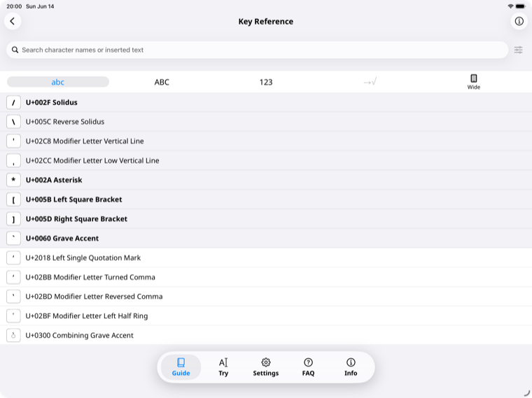
Task: Tap the Modifier Letter Vertical Line key icon
Action: [13, 141]
